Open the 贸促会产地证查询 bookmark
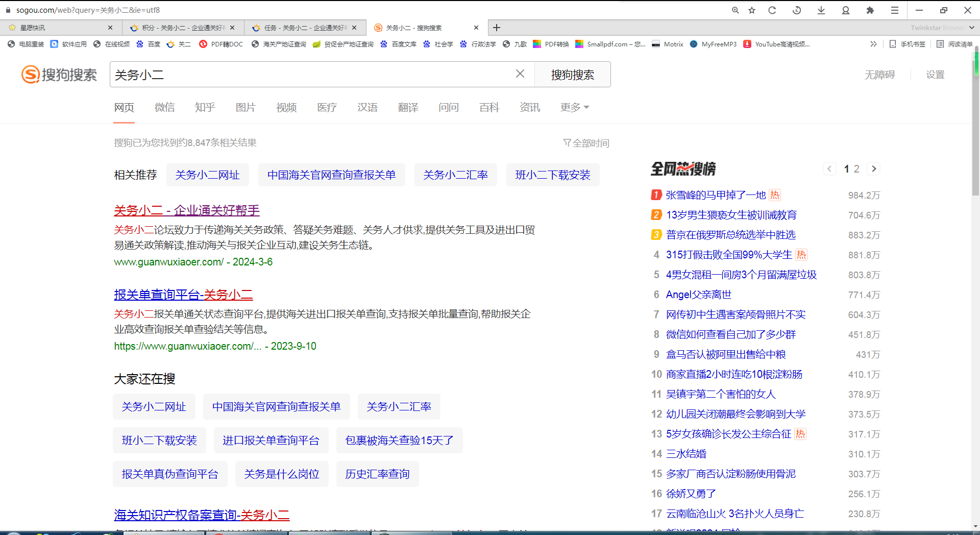The height and width of the screenshot is (535, 980). 343,44
